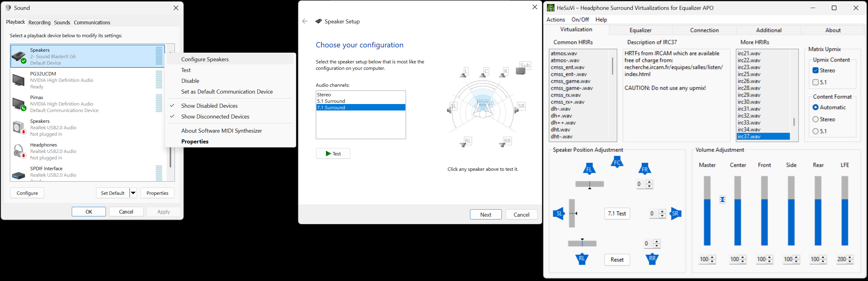Viewport: 868px width, 281px height.
Task: Select cmss_game.wav in Common HRIRs list
Action: coord(579,81)
